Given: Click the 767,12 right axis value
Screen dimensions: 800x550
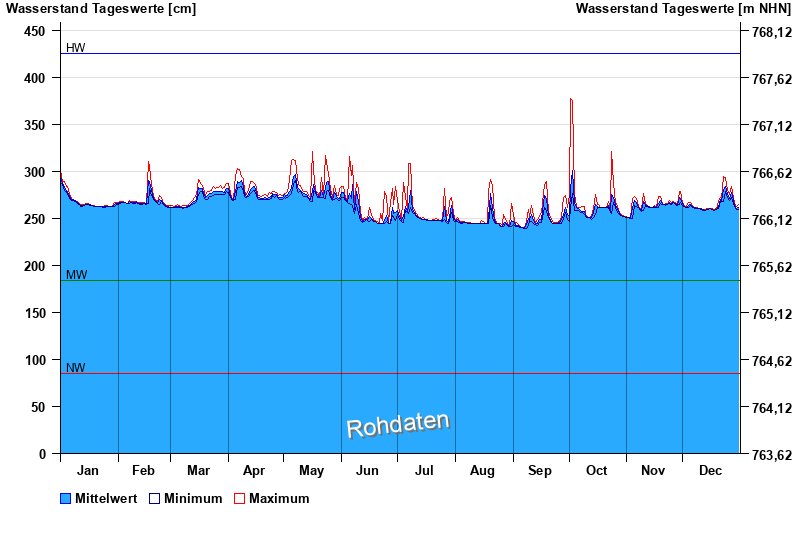Looking at the screenshot, I should coord(772,126).
